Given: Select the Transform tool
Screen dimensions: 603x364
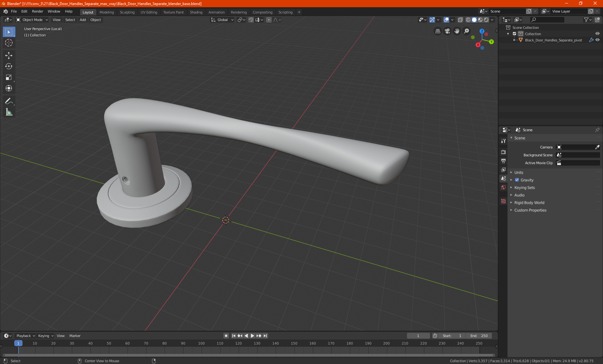Looking at the screenshot, I should click(x=9, y=88).
